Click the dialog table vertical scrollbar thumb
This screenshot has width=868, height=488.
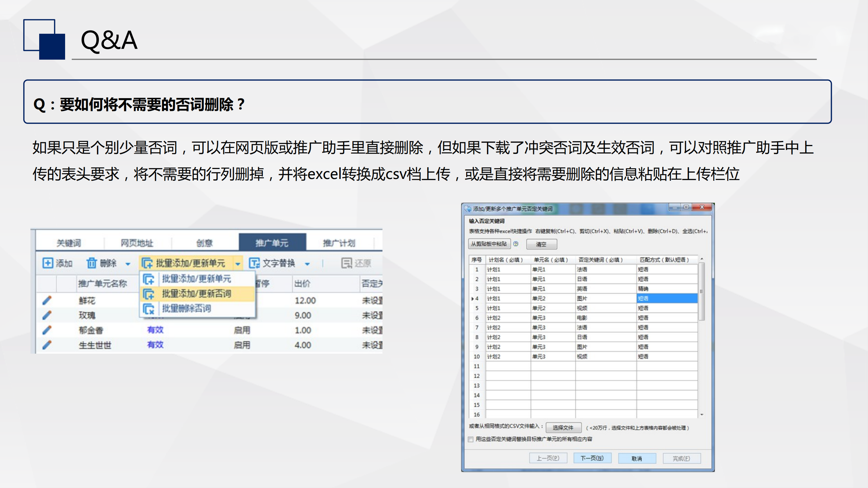pyautogui.click(x=702, y=292)
